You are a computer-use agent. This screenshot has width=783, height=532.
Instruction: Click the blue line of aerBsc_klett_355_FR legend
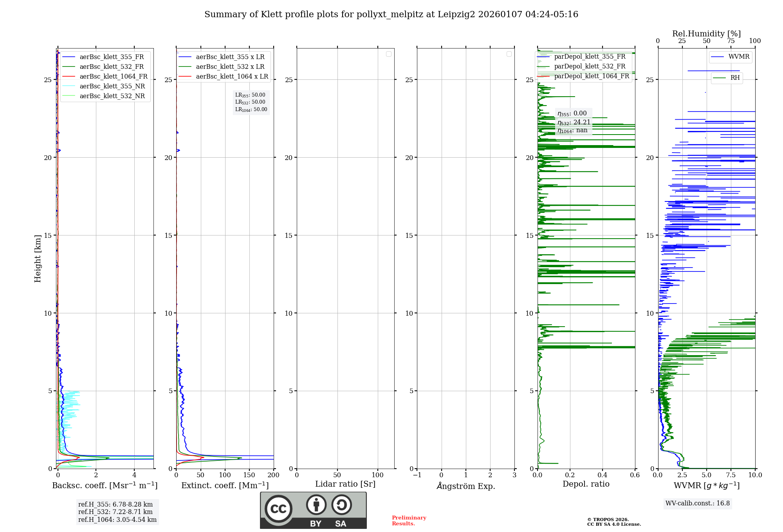click(69, 57)
